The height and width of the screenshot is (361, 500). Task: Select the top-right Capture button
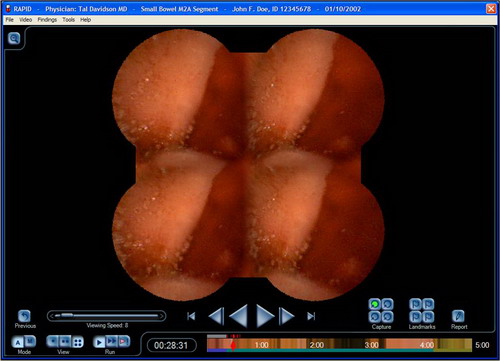[387, 304]
